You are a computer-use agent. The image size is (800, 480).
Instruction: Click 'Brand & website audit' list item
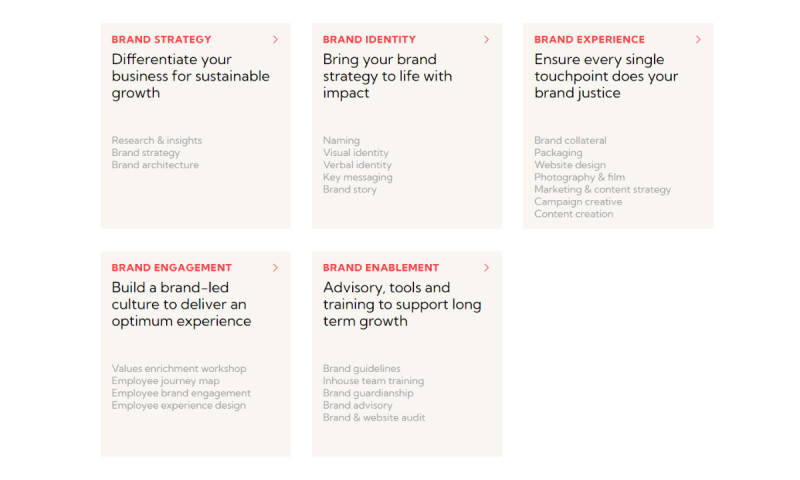[374, 417]
